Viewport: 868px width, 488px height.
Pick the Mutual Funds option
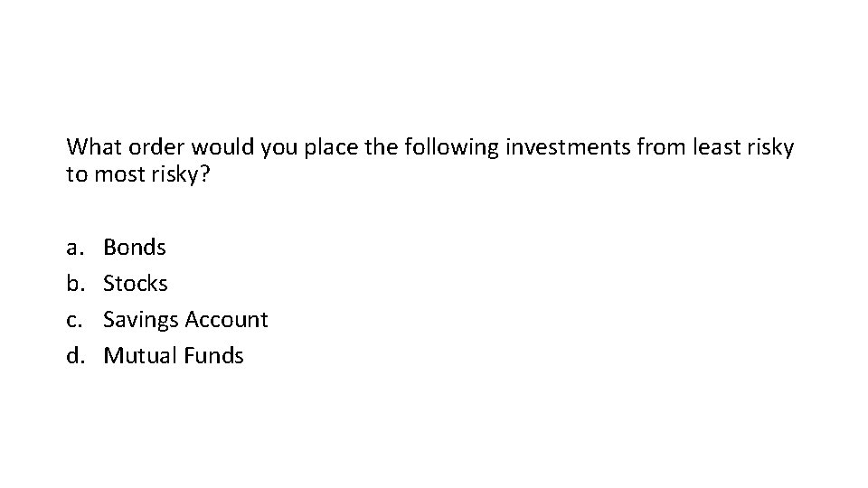[174, 355]
